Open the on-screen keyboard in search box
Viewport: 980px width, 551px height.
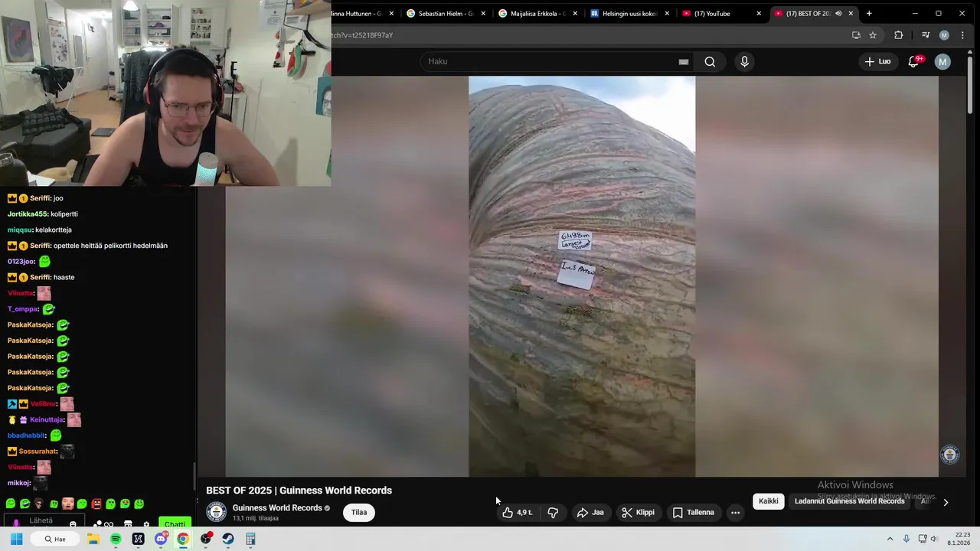[x=684, y=62]
